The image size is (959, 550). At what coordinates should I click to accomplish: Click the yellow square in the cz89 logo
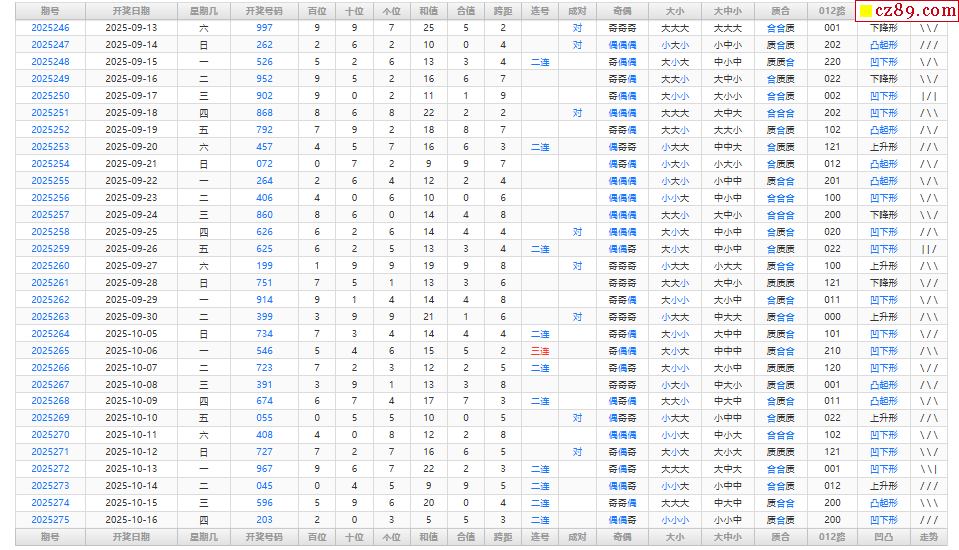(x=866, y=12)
